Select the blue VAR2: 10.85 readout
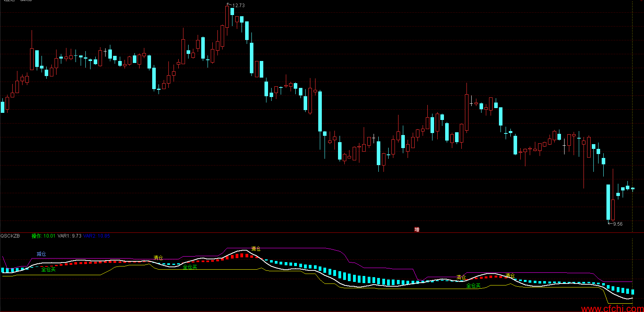Viewport: 644px width, 312px height. (x=96, y=236)
